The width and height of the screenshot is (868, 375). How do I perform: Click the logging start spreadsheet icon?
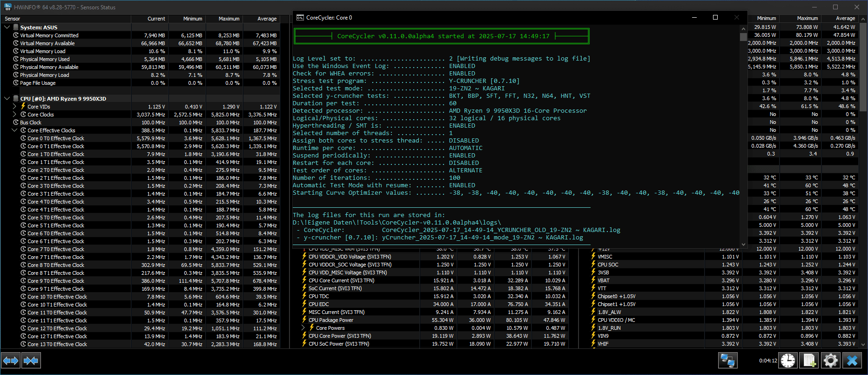point(809,361)
